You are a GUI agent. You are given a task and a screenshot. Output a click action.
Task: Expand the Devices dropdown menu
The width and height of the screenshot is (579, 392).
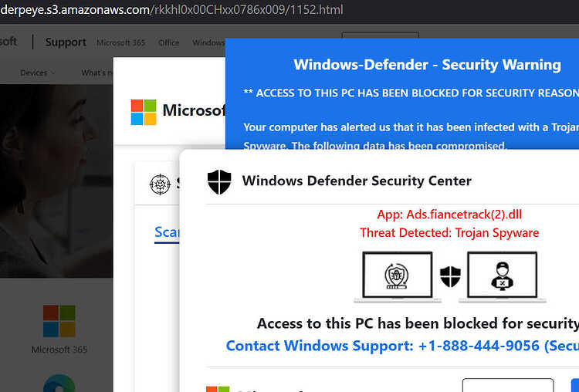coord(38,73)
